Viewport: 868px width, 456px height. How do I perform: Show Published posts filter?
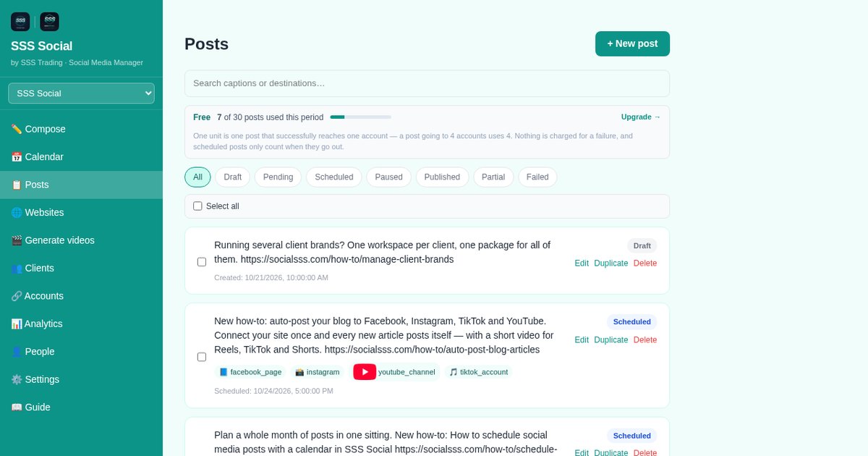tap(442, 177)
